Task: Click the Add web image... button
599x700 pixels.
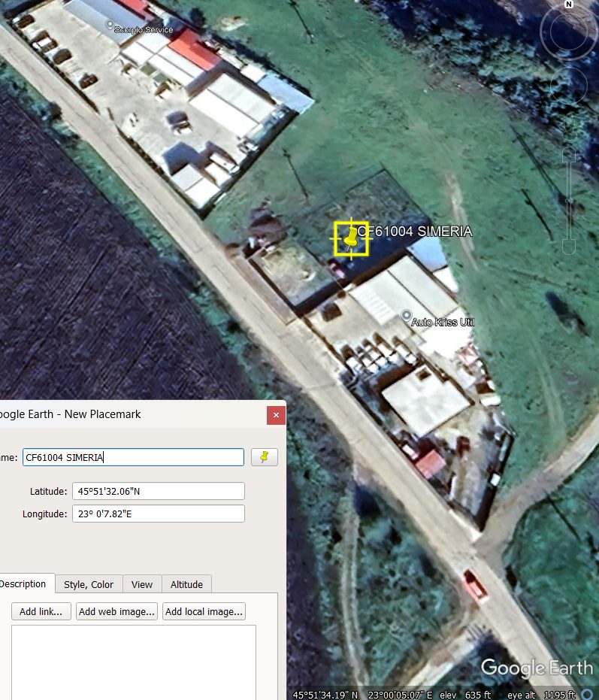Action: [x=117, y=611]
